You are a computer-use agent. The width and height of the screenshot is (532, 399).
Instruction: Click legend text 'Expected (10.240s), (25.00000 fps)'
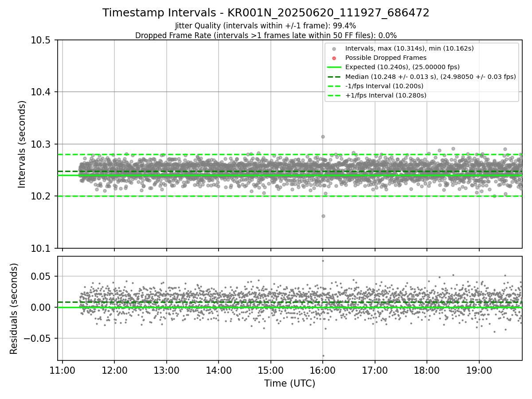pyautogui.click(x=403, y=67)
